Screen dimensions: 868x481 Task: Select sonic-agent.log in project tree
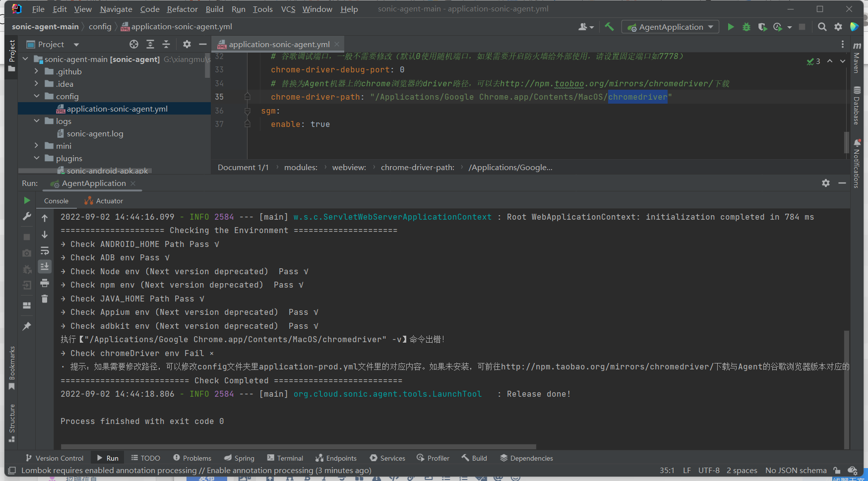pos(95,133)
